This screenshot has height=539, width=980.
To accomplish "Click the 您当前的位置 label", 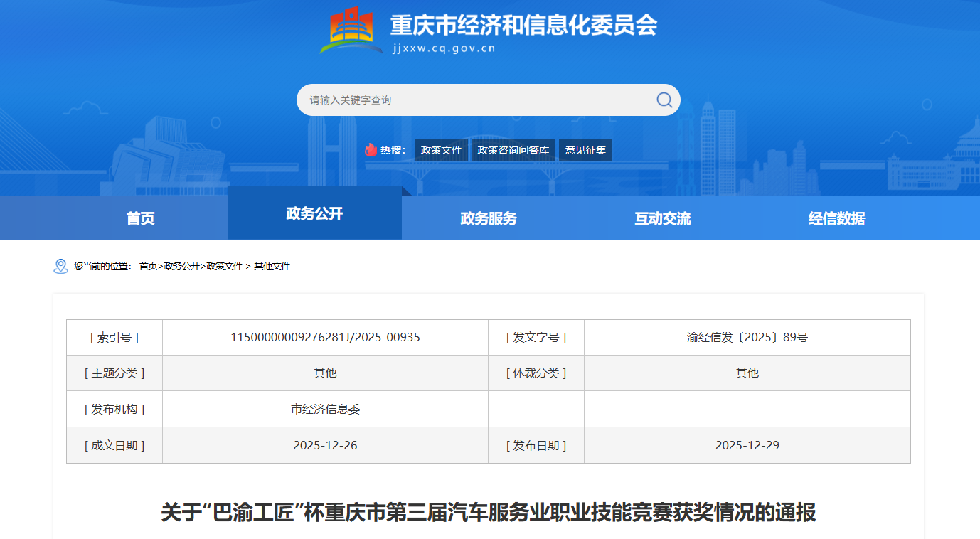I will 102,266.
